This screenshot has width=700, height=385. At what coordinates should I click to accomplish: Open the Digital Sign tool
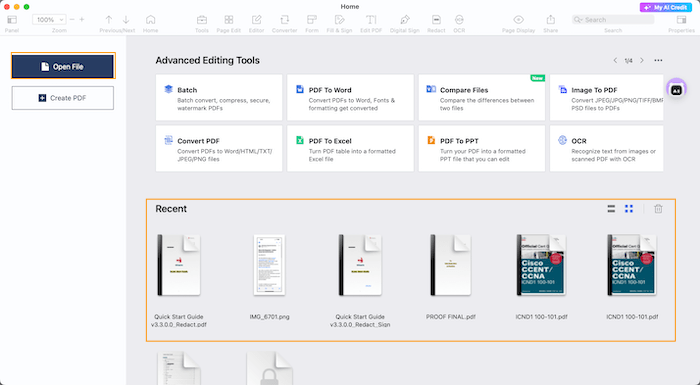404,20
